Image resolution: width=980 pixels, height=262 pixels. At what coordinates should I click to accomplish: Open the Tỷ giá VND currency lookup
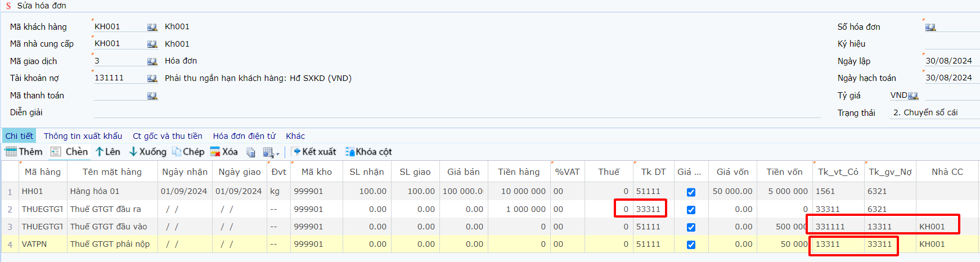[913, 96]
